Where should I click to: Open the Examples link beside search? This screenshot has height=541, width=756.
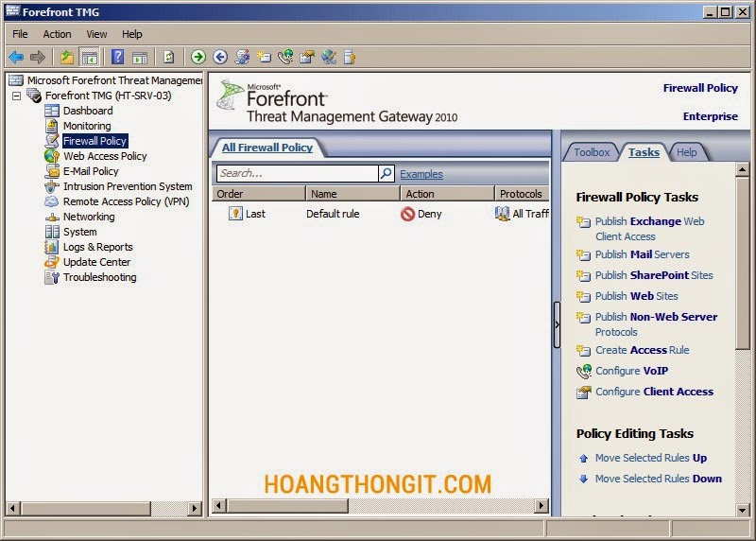[x=421, y=174]
